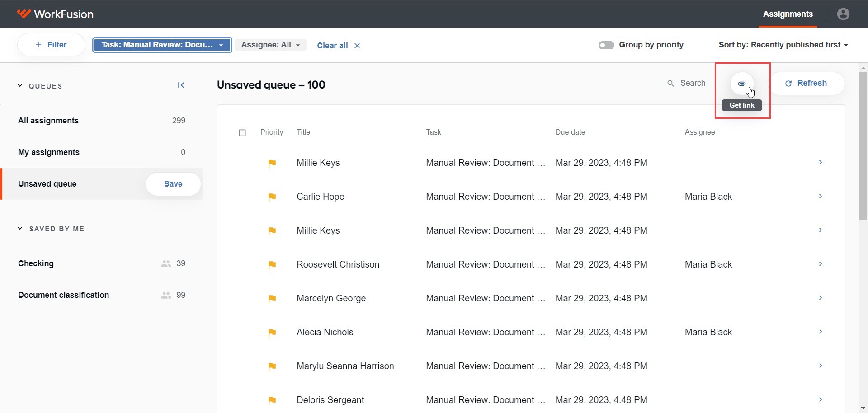Click the search magnifier icon
The image size is (868, 413).
click(x=670, y=84)
